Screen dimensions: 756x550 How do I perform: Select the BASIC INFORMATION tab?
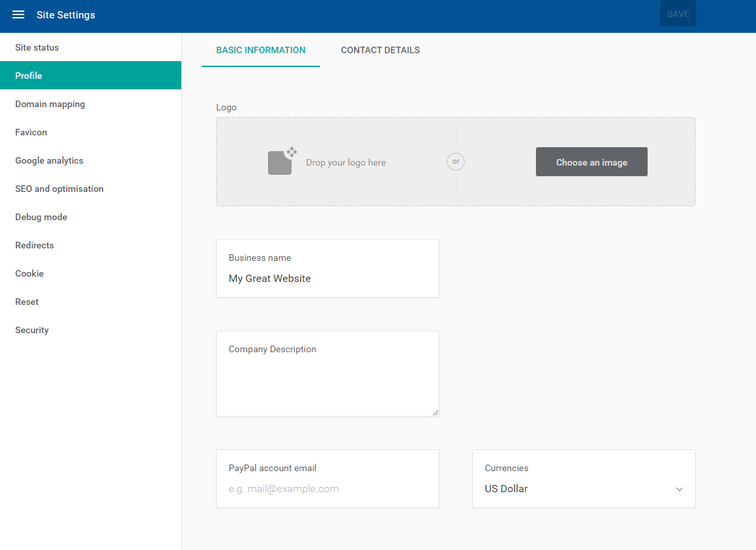click(x=260, y=50)
